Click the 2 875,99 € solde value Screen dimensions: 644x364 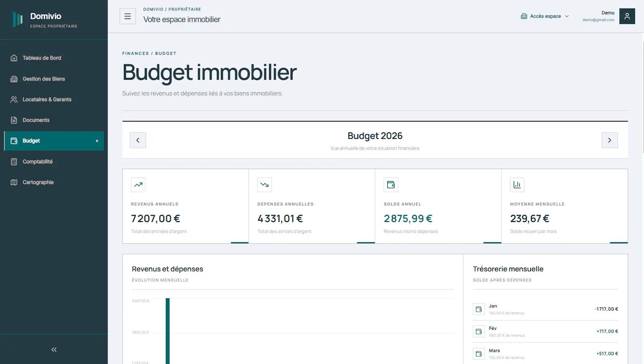[408, 218]
